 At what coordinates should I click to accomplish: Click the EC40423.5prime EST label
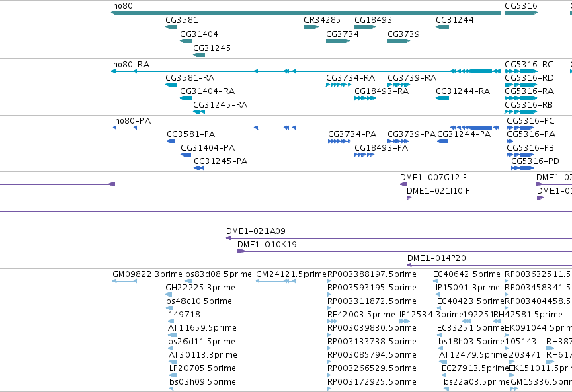471,301
